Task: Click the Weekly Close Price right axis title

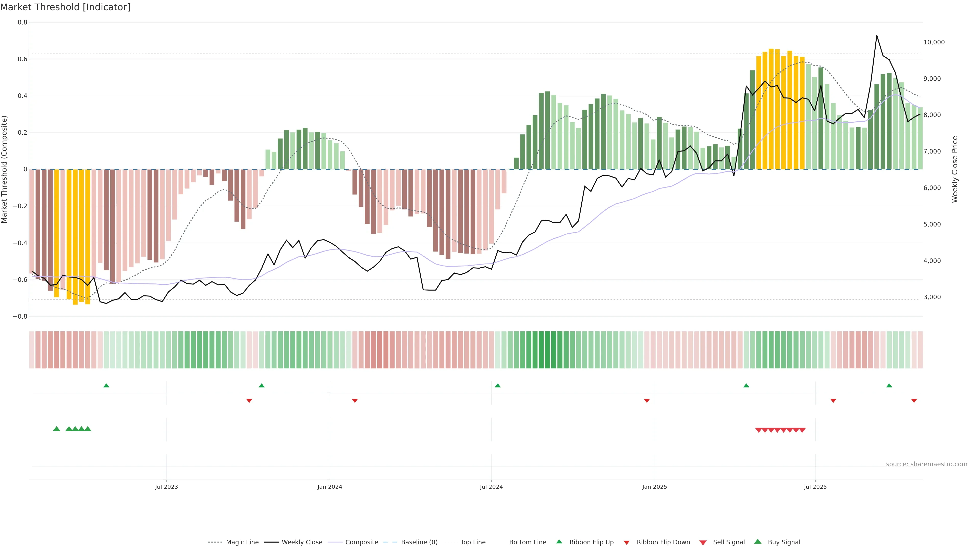Action: pyautogui.click(x=954, y=169)
